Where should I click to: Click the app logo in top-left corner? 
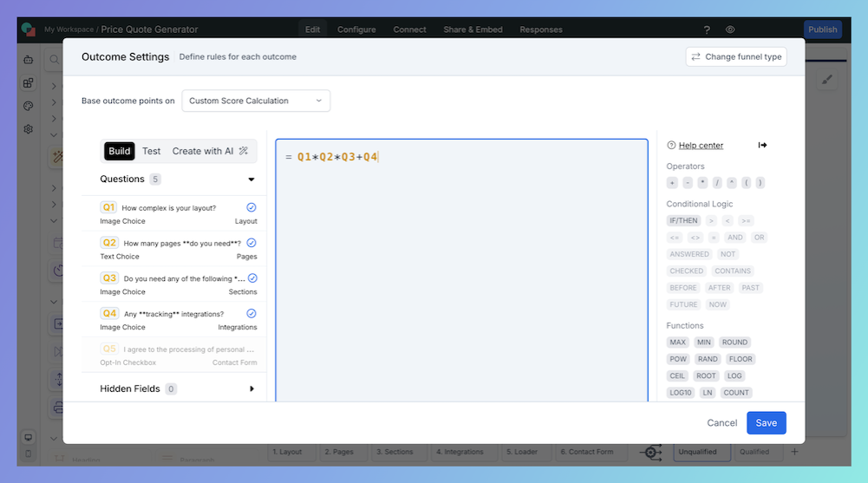(x=29, y=29)
